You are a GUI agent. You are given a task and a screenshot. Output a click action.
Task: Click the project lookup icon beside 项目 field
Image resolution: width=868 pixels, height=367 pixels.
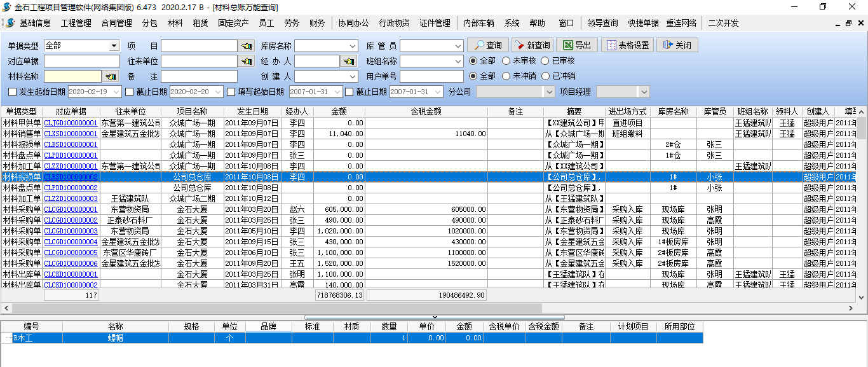coord(246,46)
